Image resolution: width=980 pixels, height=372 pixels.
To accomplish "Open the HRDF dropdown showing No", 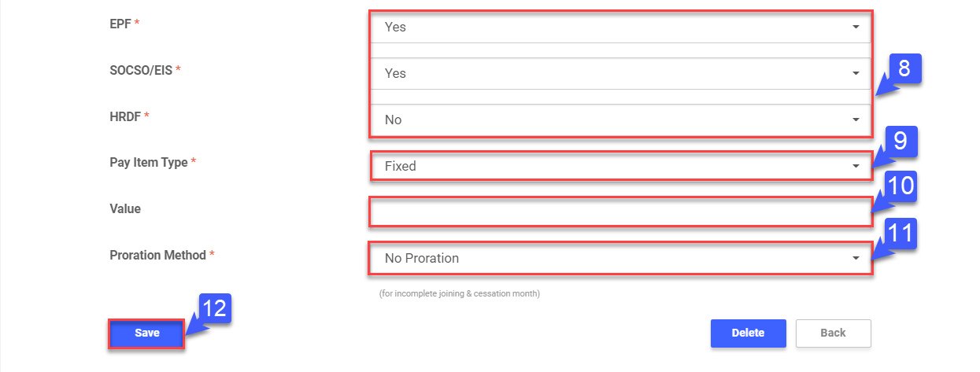I will point(620,120).
